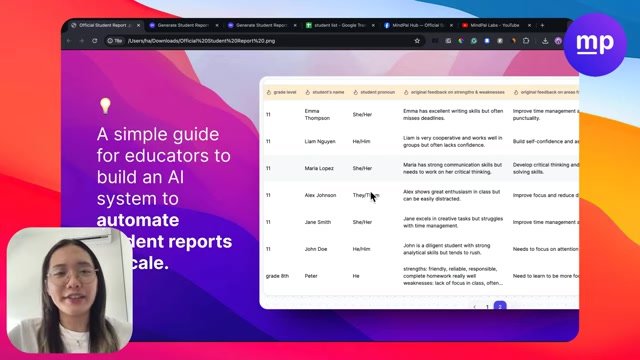Click the previous page chevron in pagination
The width and height of the screenshot is (640, 360).
474,307
